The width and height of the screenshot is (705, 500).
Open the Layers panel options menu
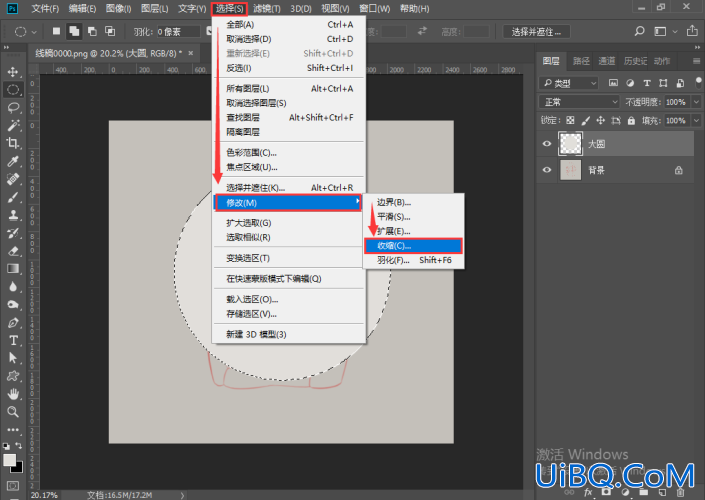tap(696, 61)
